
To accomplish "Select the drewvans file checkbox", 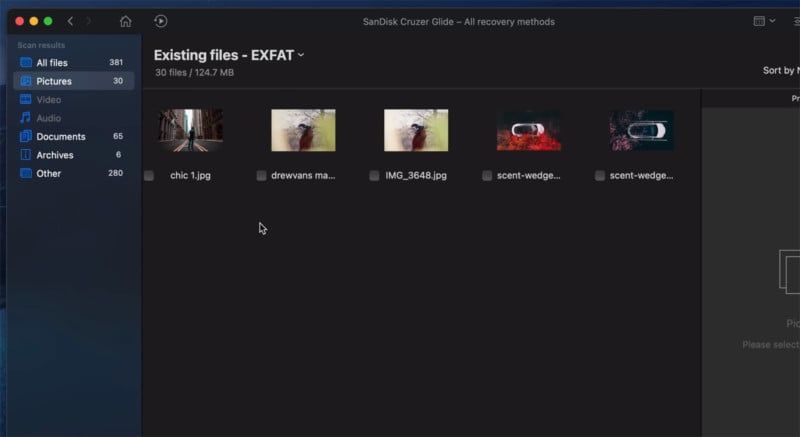I will tap(262, 175).
